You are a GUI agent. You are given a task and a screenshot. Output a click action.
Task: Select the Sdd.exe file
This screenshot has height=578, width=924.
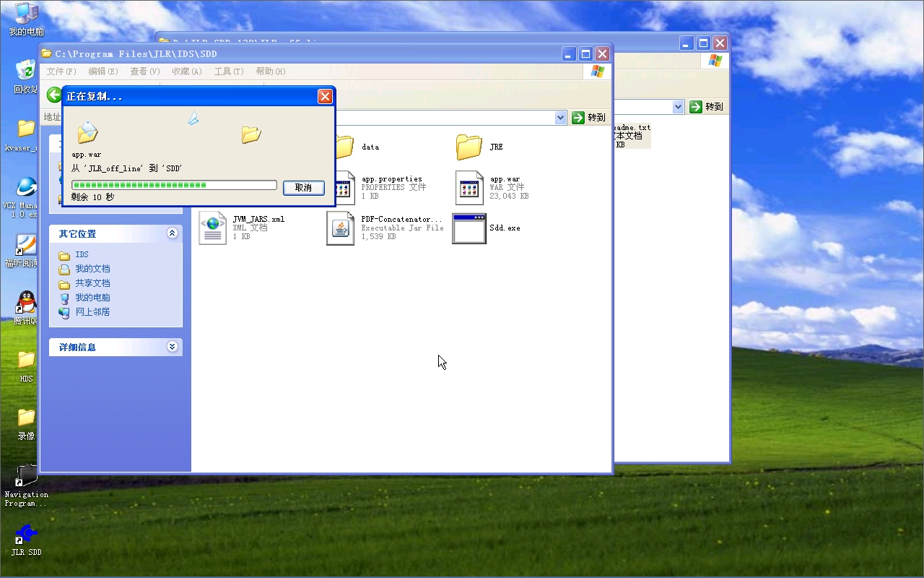tap(487, 228)
